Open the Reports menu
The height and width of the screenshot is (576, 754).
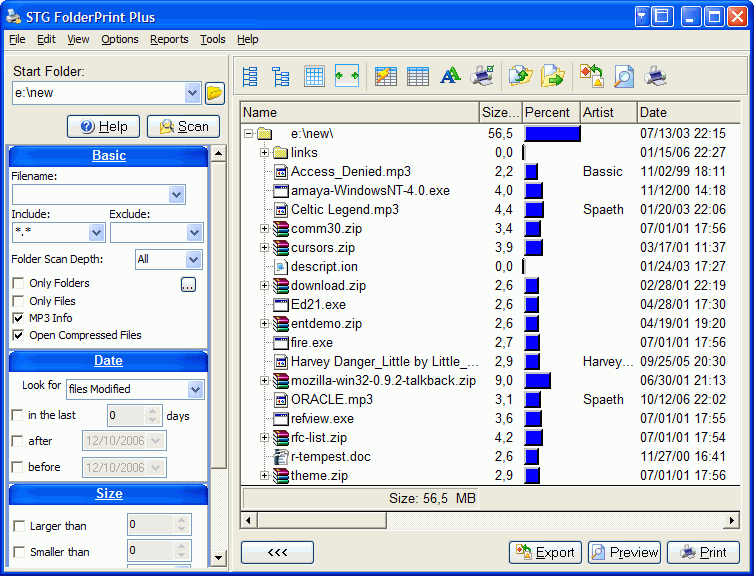point(169,39)
